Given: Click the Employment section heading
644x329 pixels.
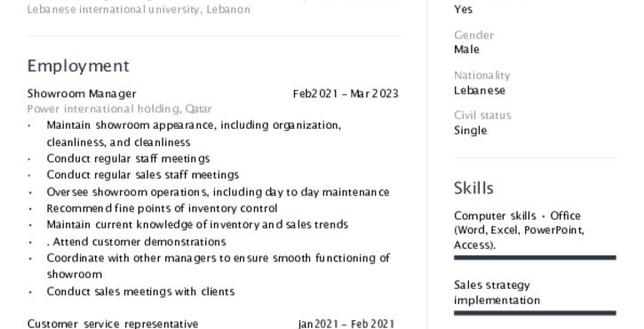Looking at the screenshot, I should (x=78, y=66).
